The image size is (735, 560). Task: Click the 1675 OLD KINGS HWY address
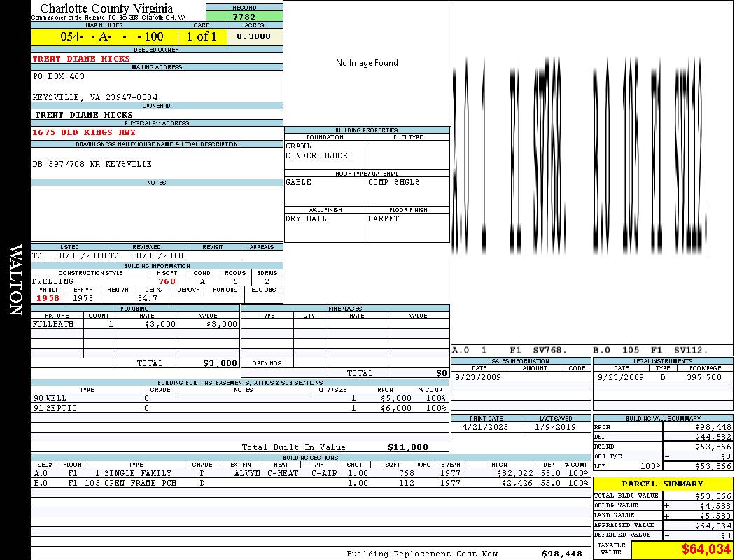84,132
